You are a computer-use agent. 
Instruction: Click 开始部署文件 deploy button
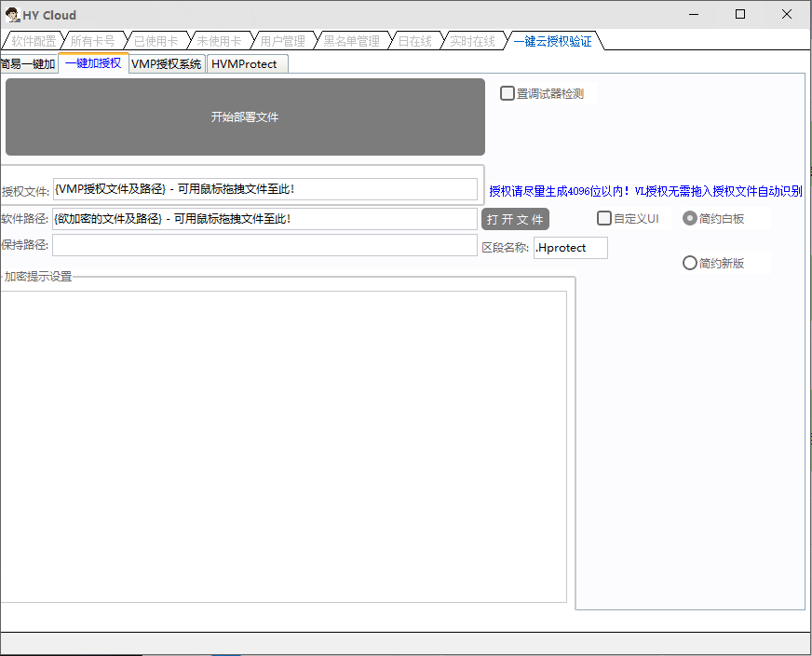tap(245, 117)
